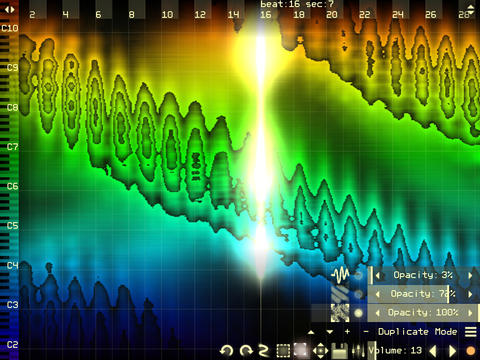Image resolution: width=480 pixels, height=360 pixels.
Task: Activate the dashed selection rectangle tool
Action: tap(283, 351)
